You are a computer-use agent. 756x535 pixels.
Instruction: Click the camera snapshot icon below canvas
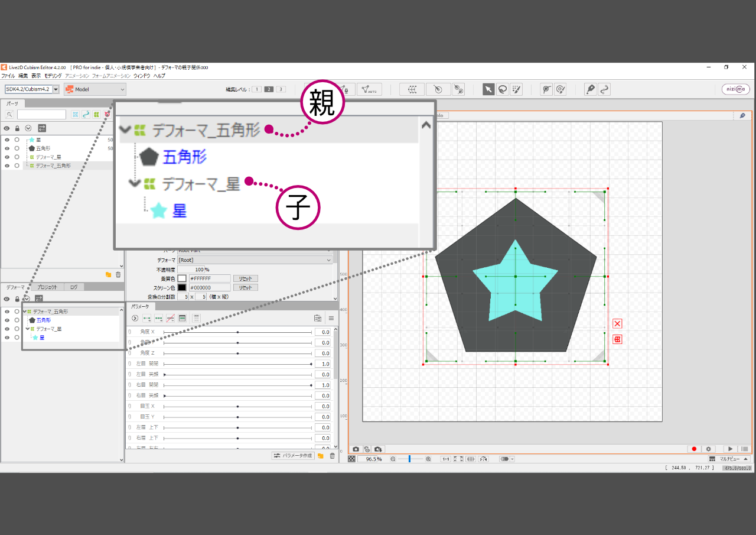356,449
